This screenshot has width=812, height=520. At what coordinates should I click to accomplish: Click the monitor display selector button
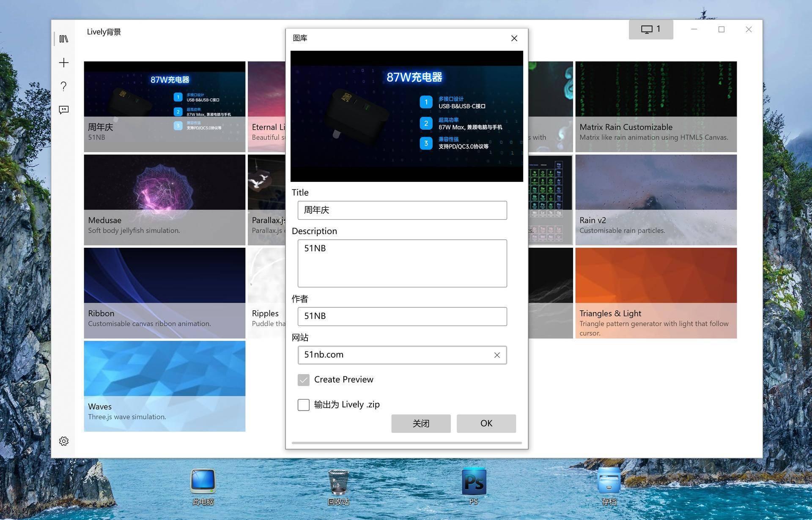click(x=651, y=29)
